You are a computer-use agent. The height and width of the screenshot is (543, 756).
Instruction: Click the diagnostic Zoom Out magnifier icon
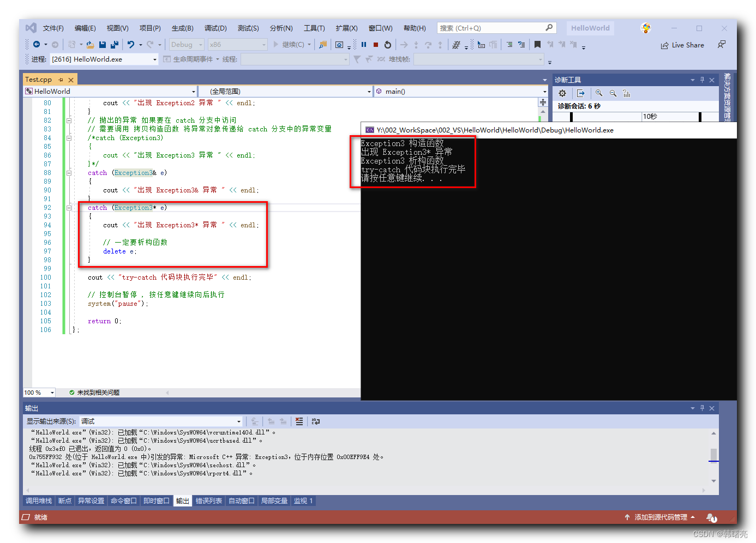pyautogui.click(x=613, y=93)
